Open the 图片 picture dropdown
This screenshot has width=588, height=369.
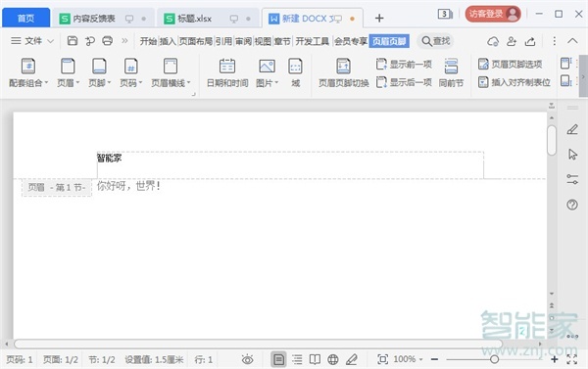267,73
